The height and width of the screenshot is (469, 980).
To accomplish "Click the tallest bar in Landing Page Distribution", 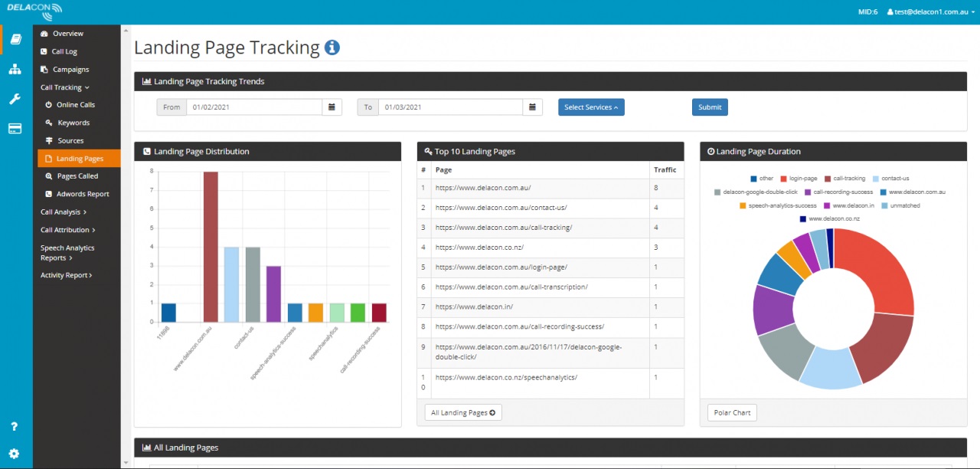I will click(211, 247).
